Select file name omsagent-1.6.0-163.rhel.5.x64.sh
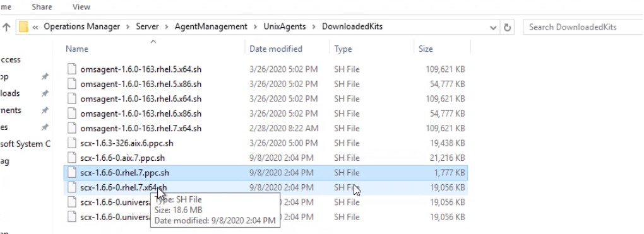This screenshot has width=644, height=234. pyautogui.click(x=141, y=69)
